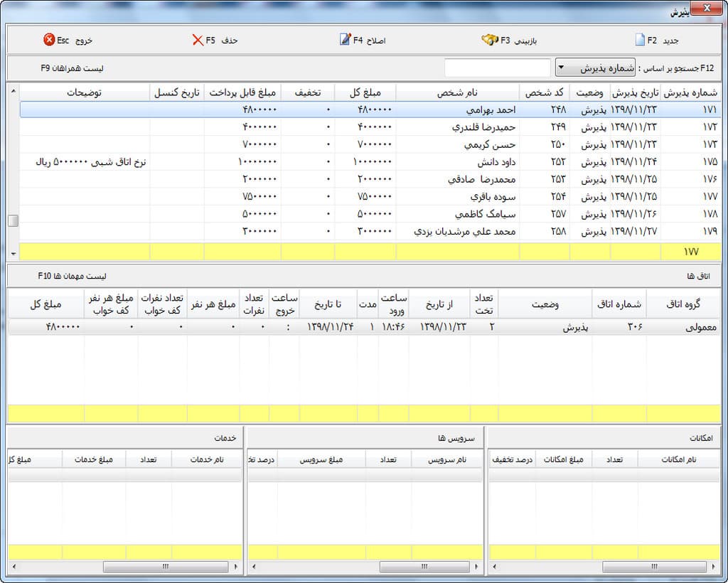The image size is (728, 583).
Task: Click the مبلغ کل header in the reception table
Action: [x=365, y=93]
